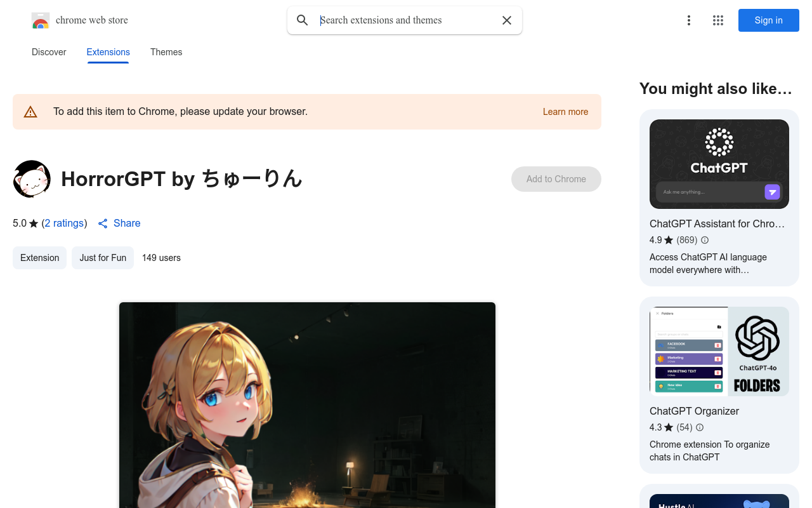This screenshot has width=812, height=508.
Task: Select the Extensions tab
Action: 108,52
